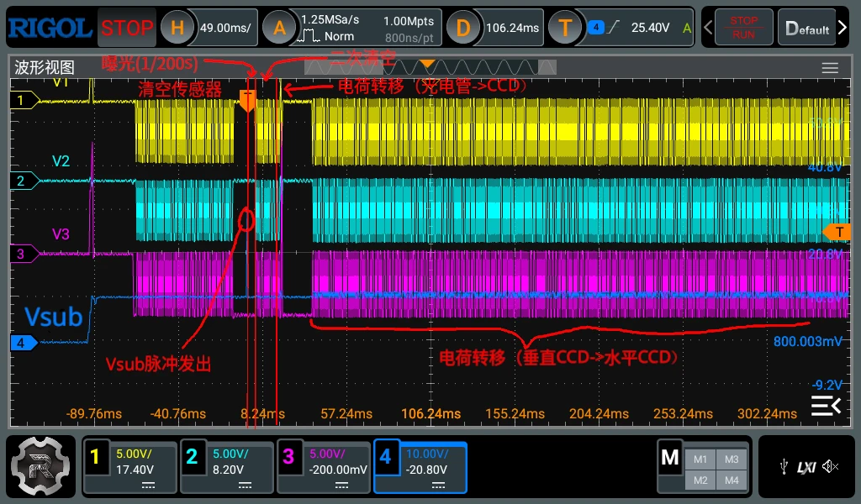Expand the waveform view hamburger menu

(830, 68)
